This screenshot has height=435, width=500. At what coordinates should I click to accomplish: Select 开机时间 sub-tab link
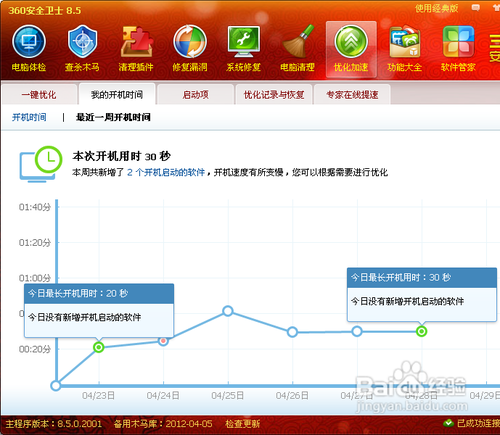[x=29, y=117]
